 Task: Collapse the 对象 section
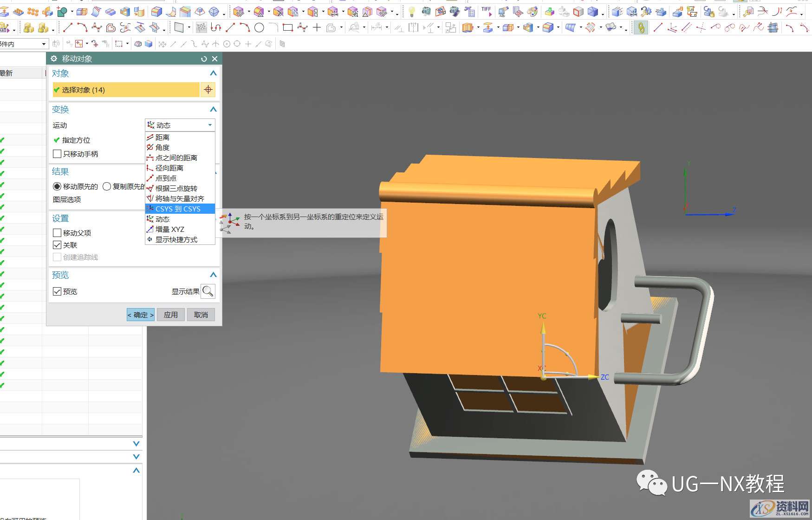coord(213,73)
